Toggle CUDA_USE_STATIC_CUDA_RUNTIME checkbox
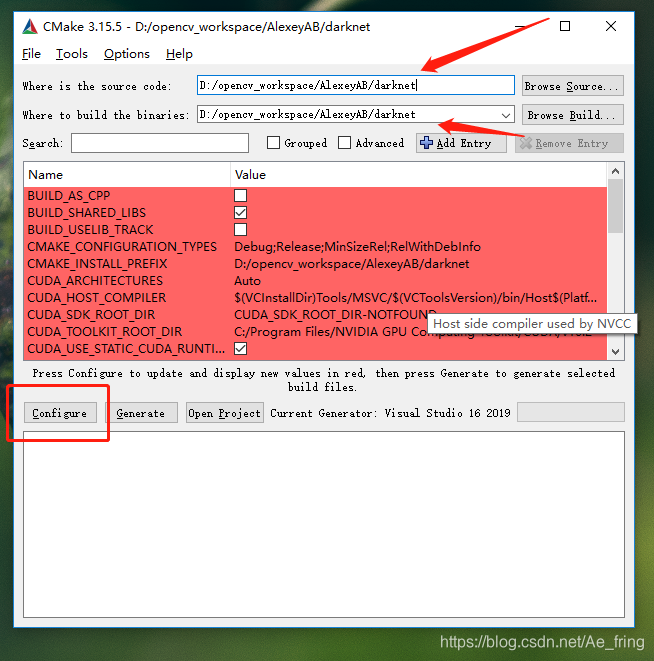654x661 pixels. 240,349
